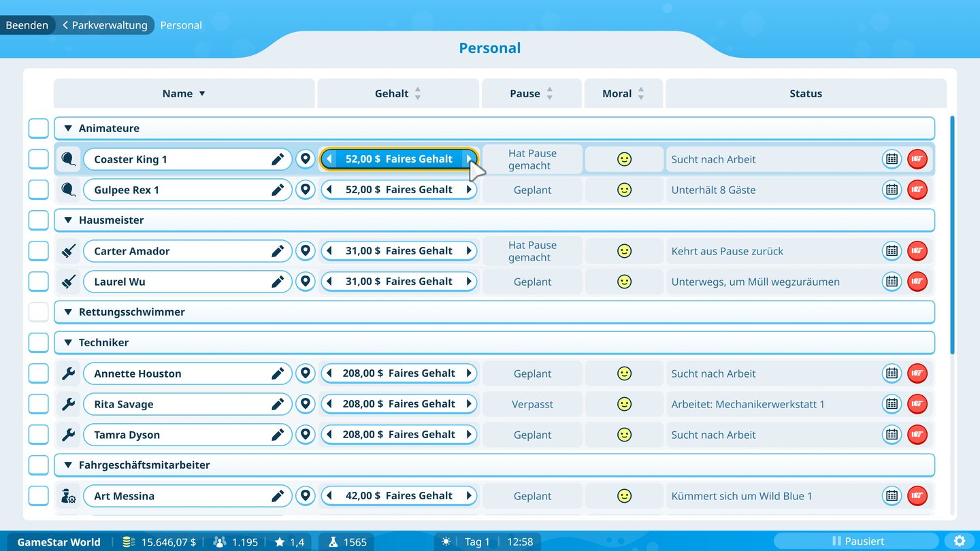The height and width of the screenshot is (551, 980).
Task: Collapse the Fahrgeschäftsmitarbeiter group
Action: 68,465
